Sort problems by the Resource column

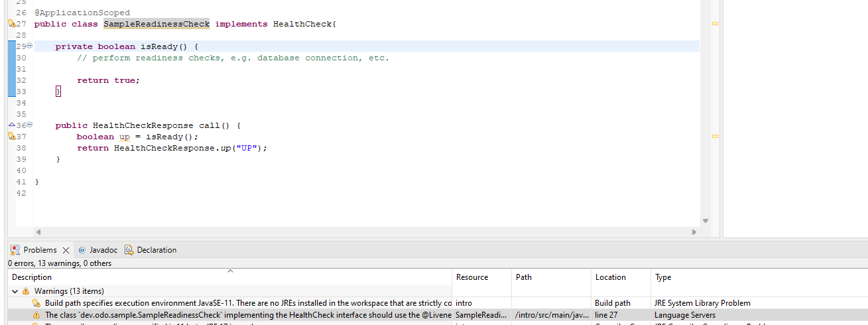pos(482,277)
